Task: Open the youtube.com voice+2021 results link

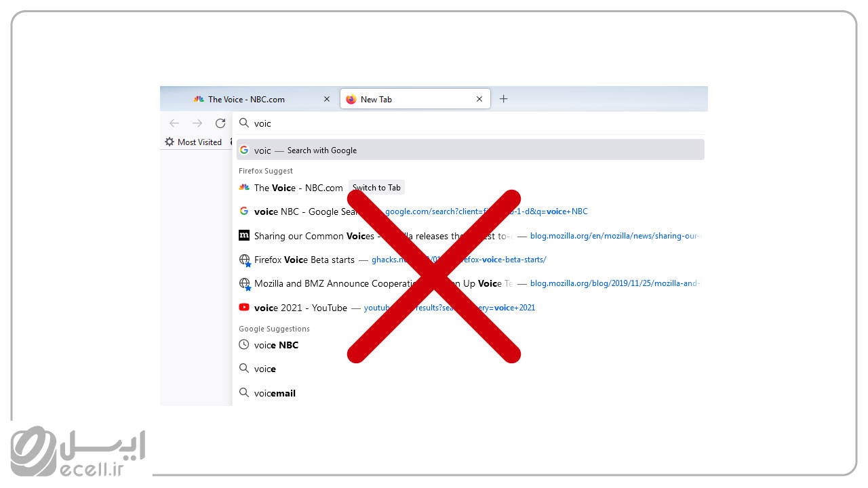Action: (x=450, y=308)
